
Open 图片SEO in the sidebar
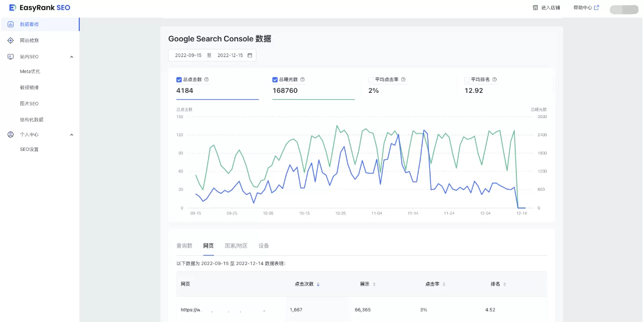(x=29, y=103)
